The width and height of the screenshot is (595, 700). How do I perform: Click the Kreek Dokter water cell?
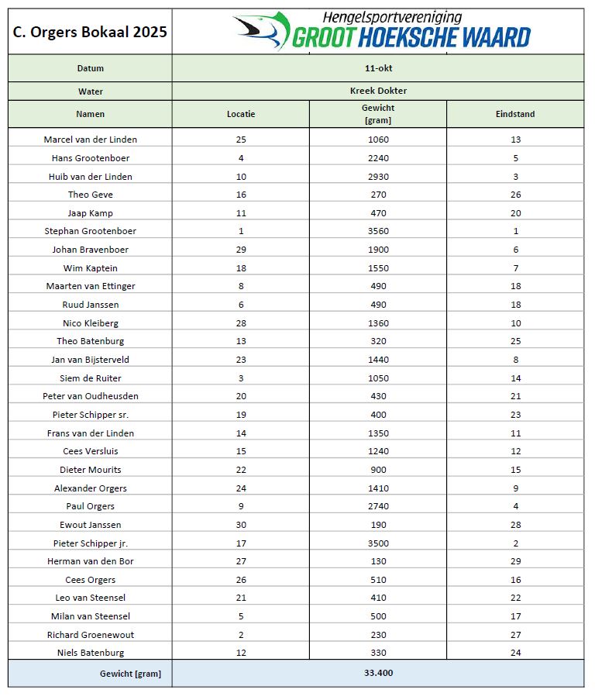point(378,91)
